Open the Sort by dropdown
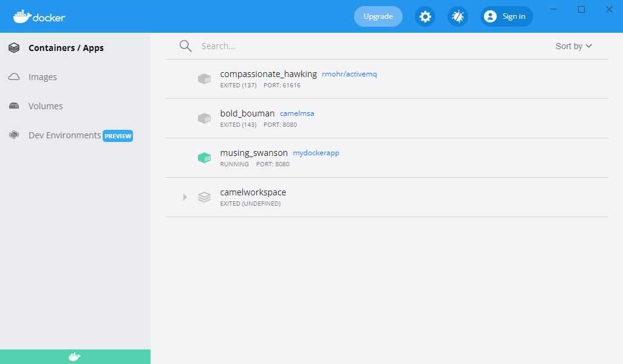623x364 pixels. [574, 46]
